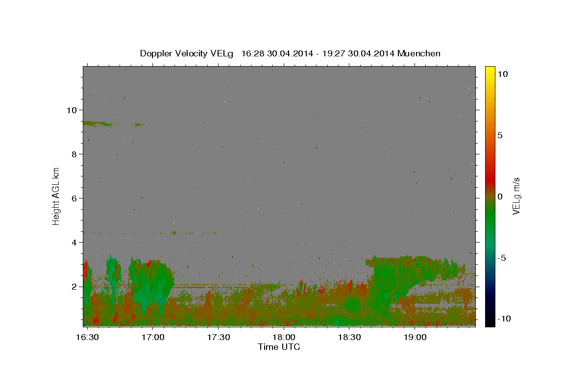Click the 'Time UTC' axis title

(279, 347)
